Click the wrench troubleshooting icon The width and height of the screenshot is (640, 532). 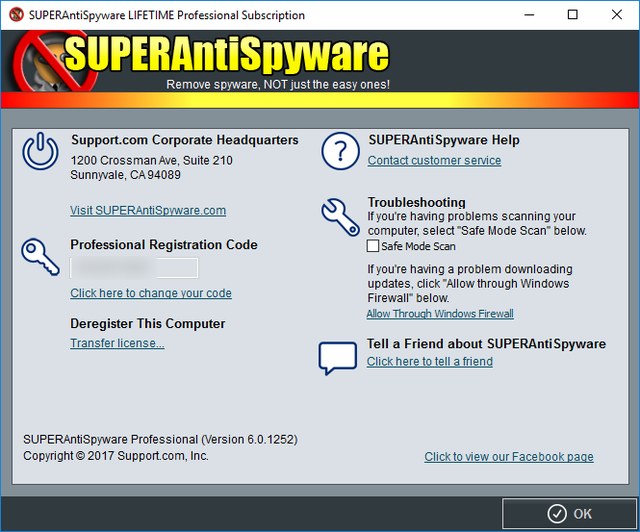[x=339, y=215]
